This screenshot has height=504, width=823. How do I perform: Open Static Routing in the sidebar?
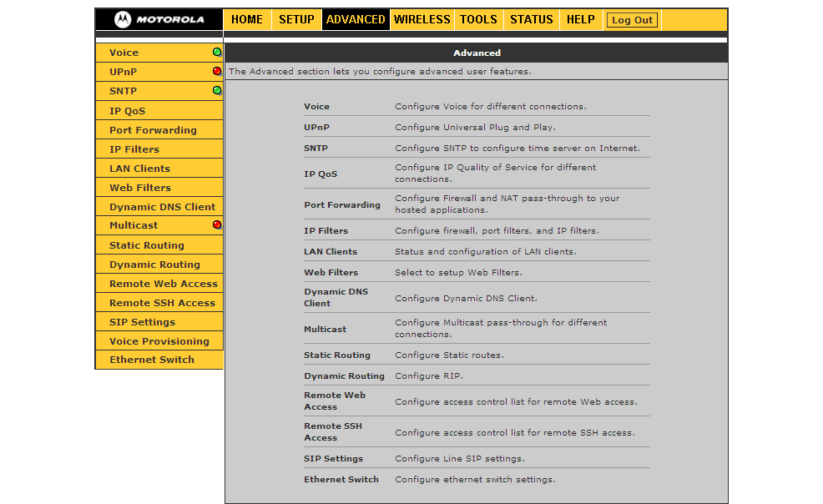tap(147, 245)
